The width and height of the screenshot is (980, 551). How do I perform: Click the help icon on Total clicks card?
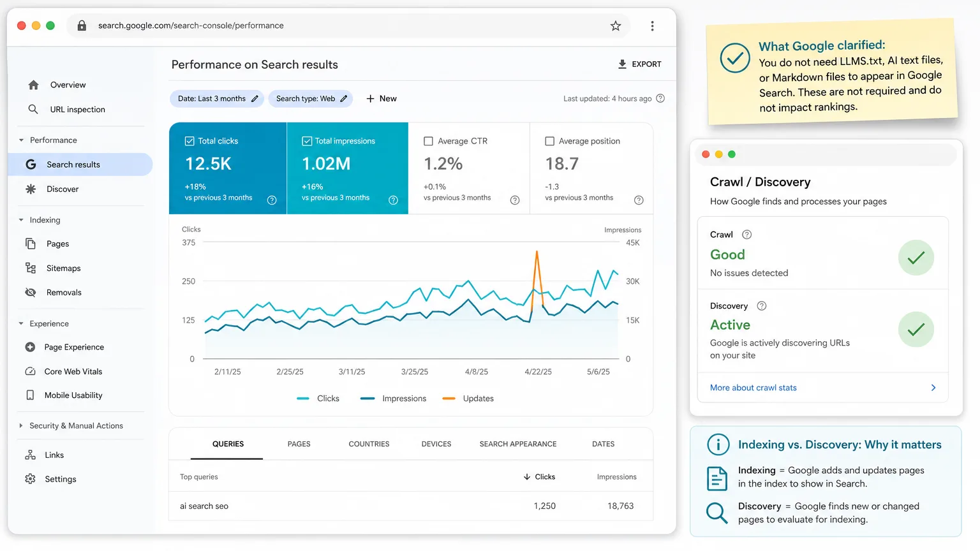coord(272,200)
